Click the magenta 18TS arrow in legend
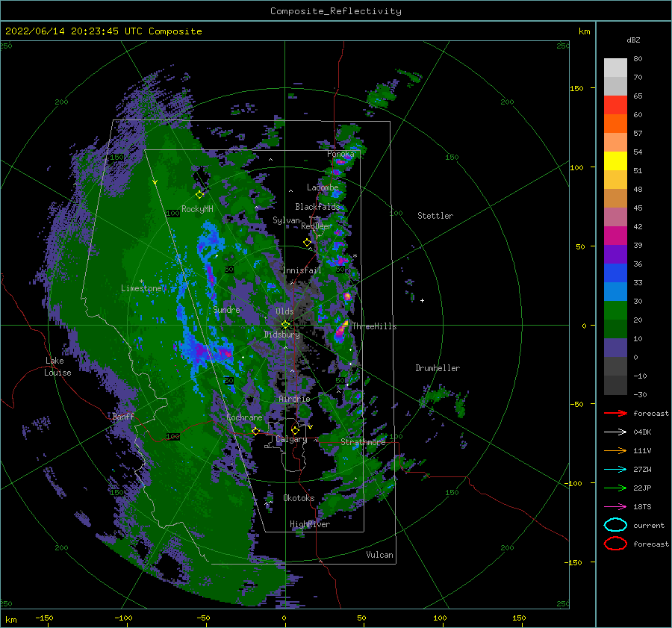Image resolution: width=672 pixels, height=628 pixels. 615,507
